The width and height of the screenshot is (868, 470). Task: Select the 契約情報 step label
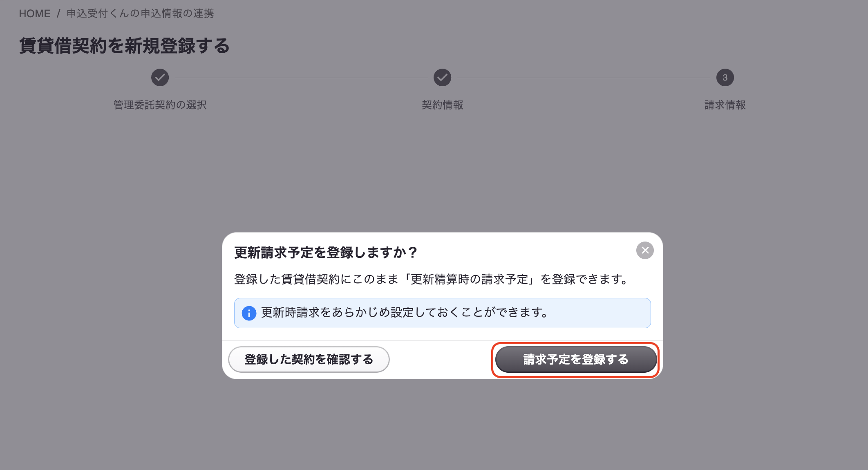[442, 105]
